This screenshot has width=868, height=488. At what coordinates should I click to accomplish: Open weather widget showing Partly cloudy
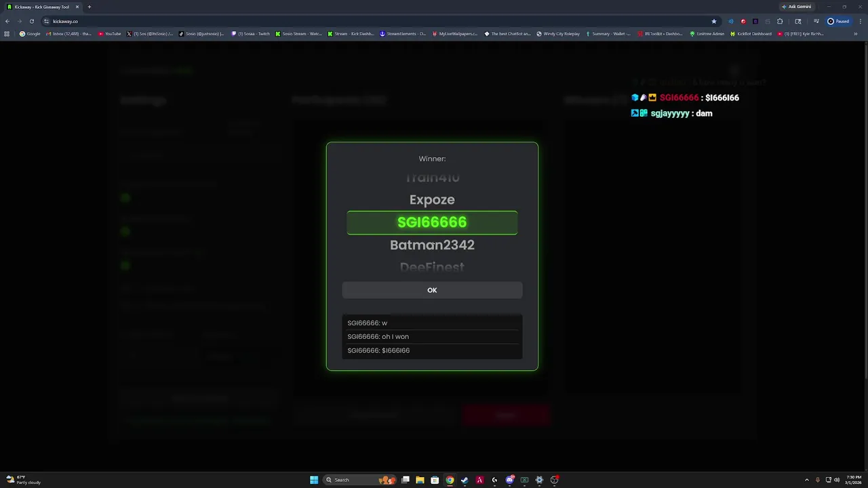click(x=24, y=480)
